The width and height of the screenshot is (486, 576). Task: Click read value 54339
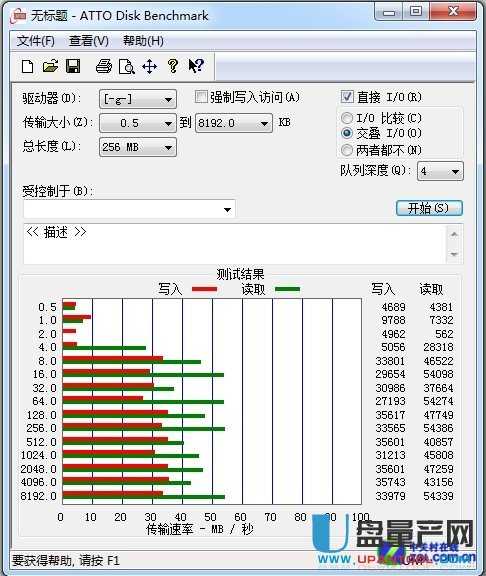(x=438, y=496)
